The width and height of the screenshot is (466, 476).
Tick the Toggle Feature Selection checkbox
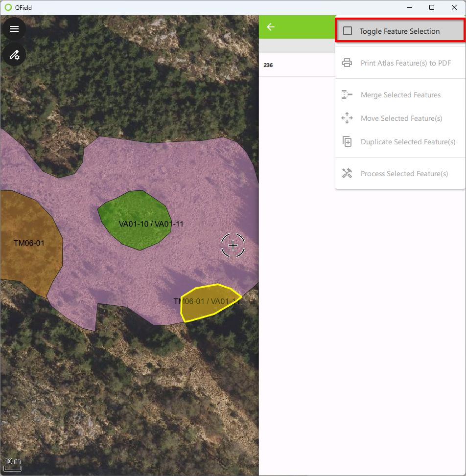click(x=348, y=31)
